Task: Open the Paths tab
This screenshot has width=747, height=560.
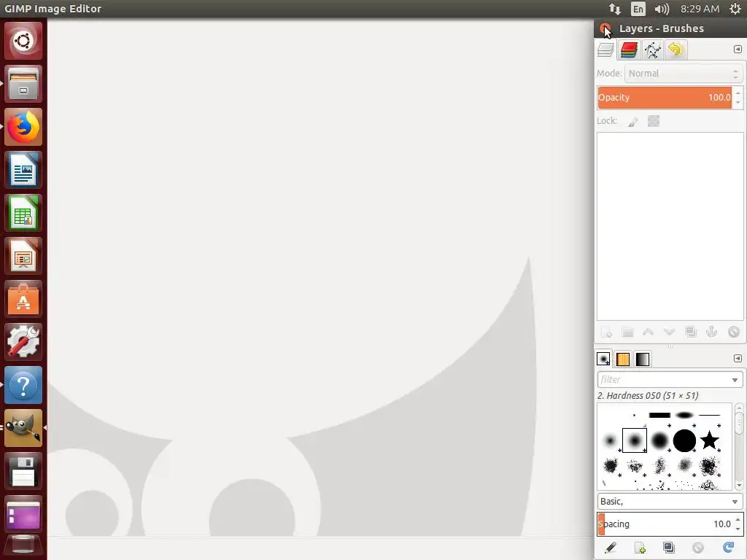Action: (x=652, y=50)
